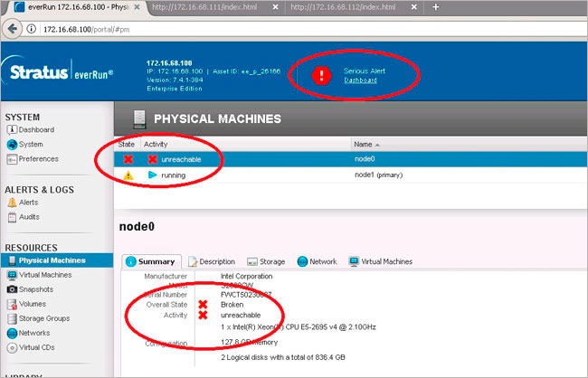Select Physical Machines in Resources
The width and height of the screenshot is (588, 378).
pos(57,260)
